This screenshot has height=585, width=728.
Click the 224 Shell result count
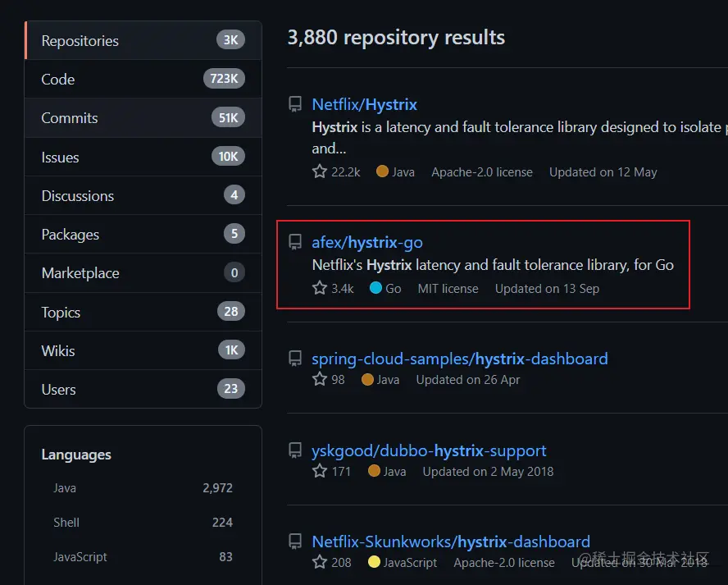tap(222, 523)
